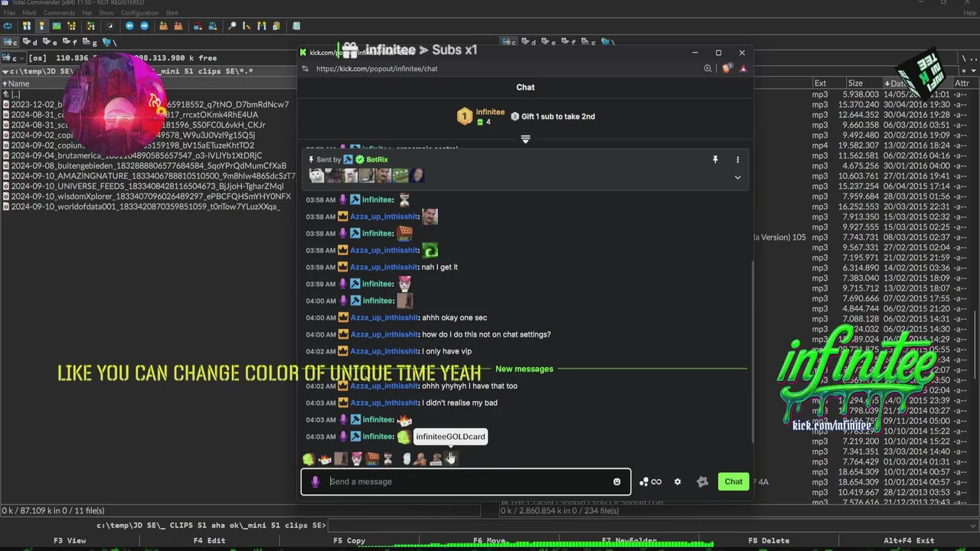Select file 2024-09-10_wisdomXplorer in left panel
This screenshot has width=980, height=551.
(147, 197)
